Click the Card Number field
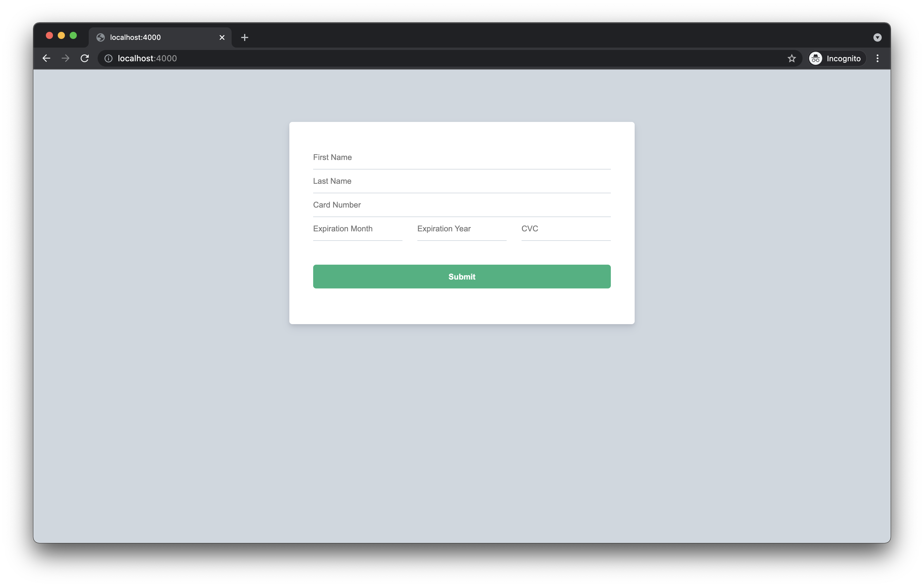 tap(462, 205)
